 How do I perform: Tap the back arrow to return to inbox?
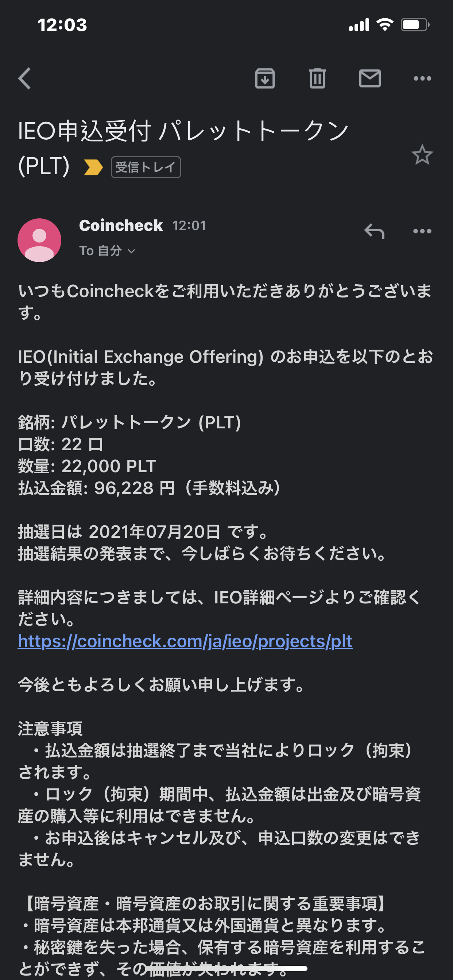pos(25,79)
